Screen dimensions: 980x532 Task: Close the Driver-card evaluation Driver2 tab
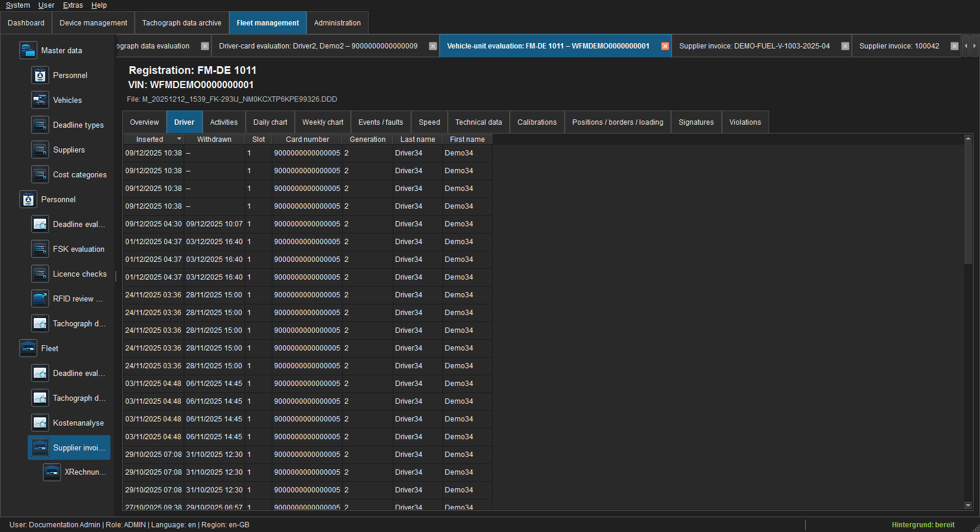(433, 46)
